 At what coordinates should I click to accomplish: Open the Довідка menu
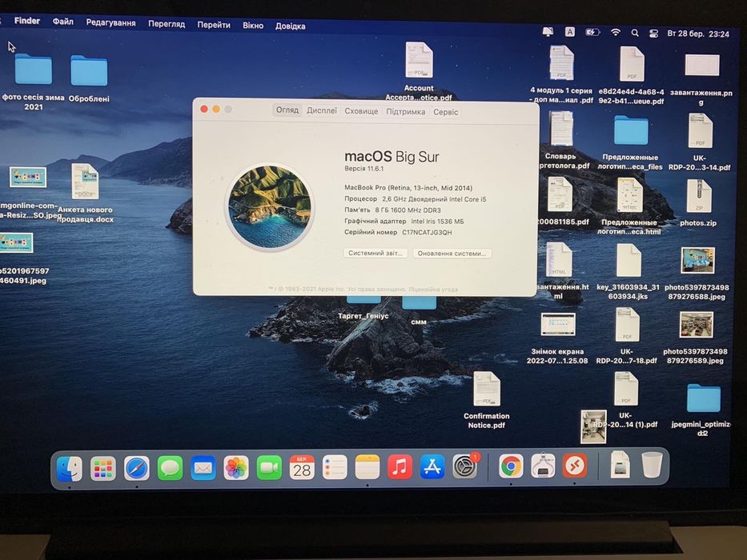(x=290, y=26)
